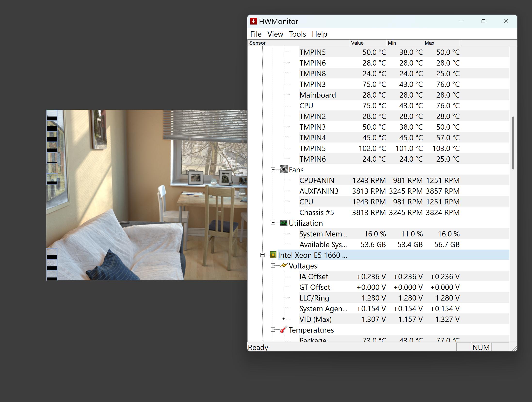The height and width of the screenshot is (402, 532).
Task: Open the View menu
Action: click(x=275, y=34)
